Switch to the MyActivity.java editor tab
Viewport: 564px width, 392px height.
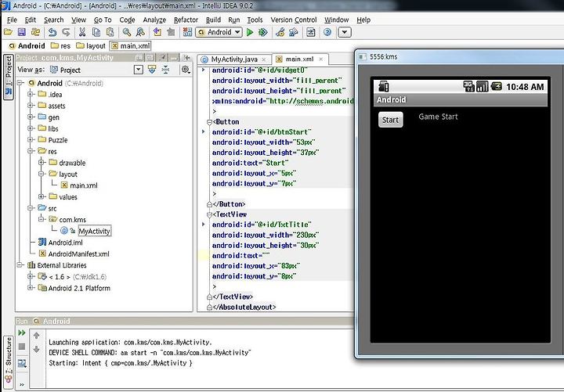coord(234,59)
